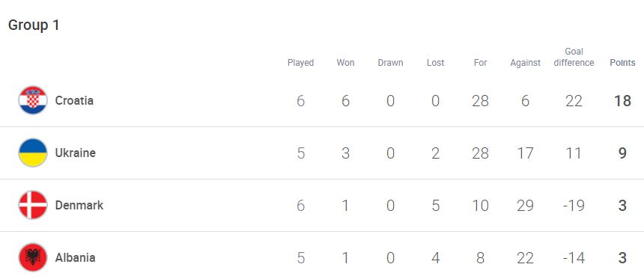Open the Ukraine team link
The image size is (644, 279).
(x=75, y=153)
